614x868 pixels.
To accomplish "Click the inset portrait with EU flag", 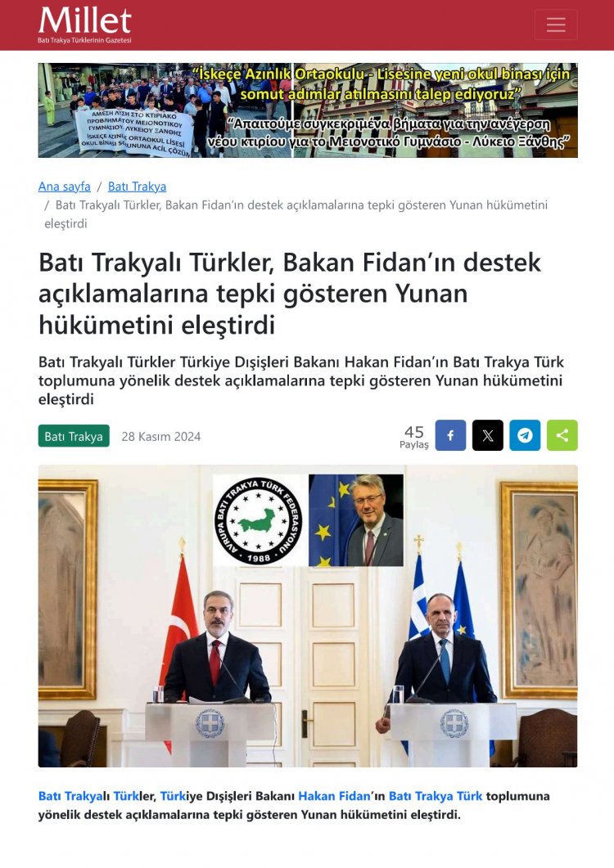I will [x=356, y=520].
